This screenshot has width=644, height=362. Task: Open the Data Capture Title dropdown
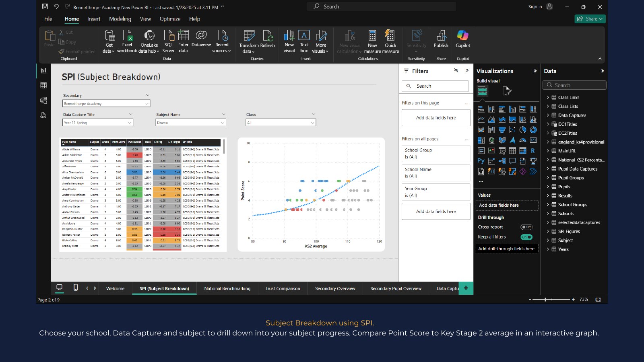[98, 123]
